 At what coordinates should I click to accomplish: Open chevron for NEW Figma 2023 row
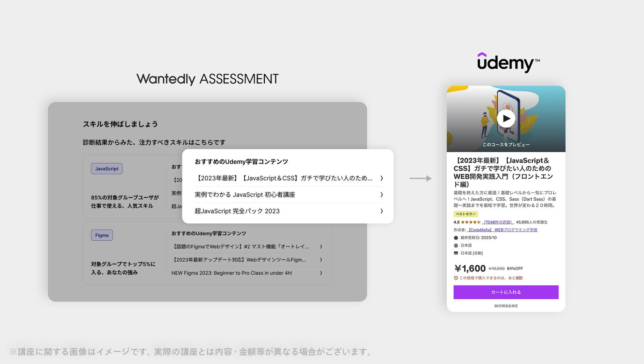(x=321, y=273)
